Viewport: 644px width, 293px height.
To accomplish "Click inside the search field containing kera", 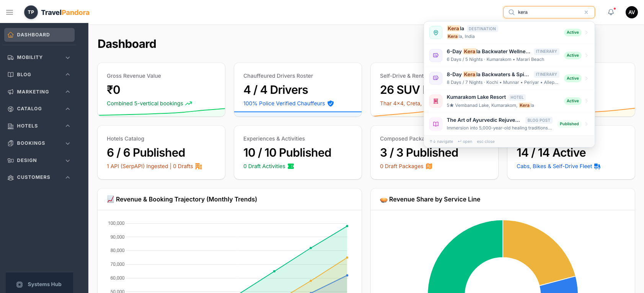I will click(x=549, y=12).
